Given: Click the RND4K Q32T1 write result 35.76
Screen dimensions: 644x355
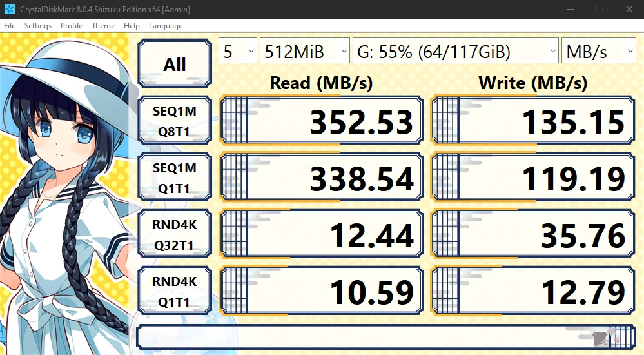Looking at the screenshot, I should (x=533, y=234).
